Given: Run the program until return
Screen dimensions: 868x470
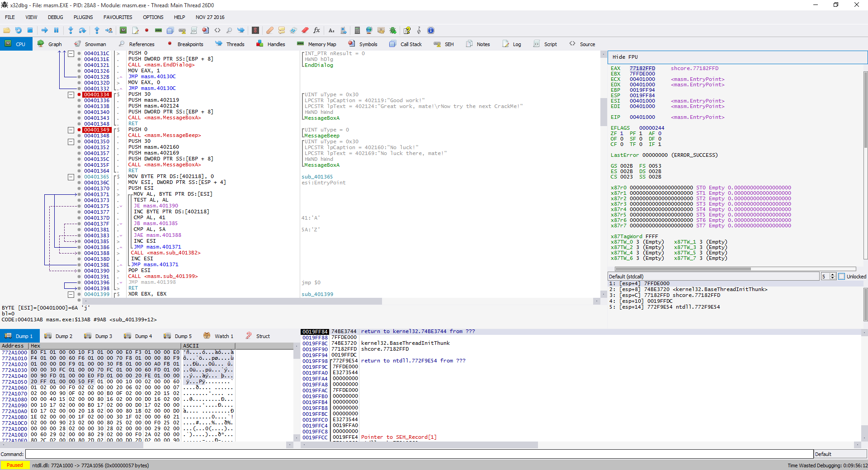Looking at the screenshot, I should pyautogui.click(x=97, y=30).
